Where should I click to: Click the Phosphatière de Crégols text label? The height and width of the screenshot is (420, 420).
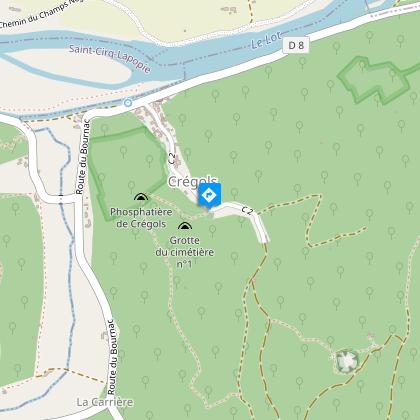(141, 218)
